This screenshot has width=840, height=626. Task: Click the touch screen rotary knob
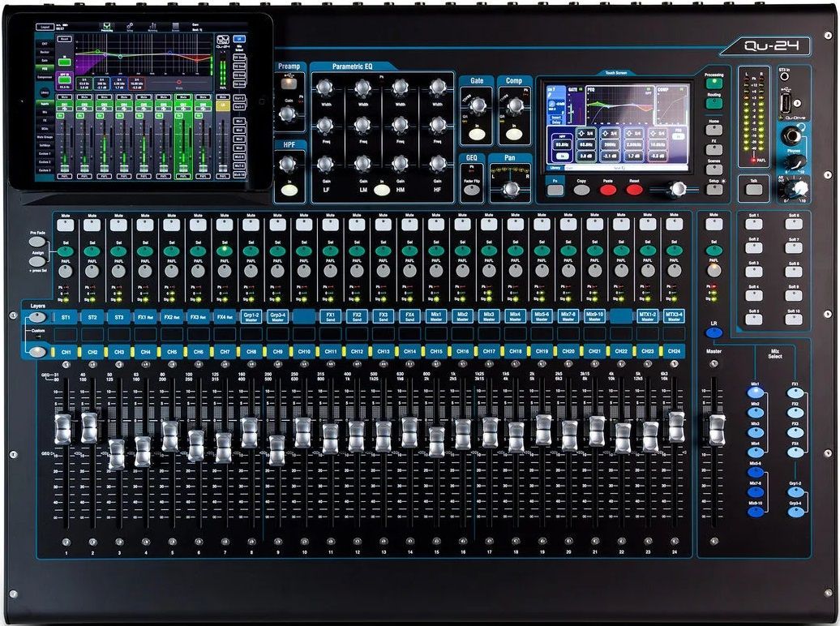(678, 188)
